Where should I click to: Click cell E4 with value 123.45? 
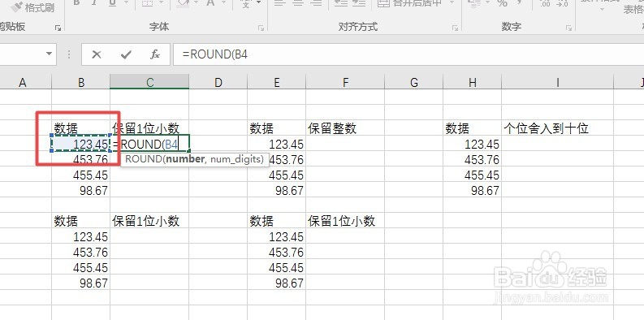276,144
